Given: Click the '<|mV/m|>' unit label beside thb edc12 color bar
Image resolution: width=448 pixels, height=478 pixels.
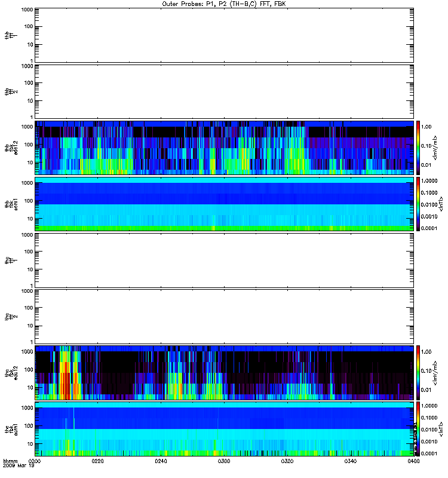Looking at the screenshot, I should pyautogui.click(x=435, y=148).
